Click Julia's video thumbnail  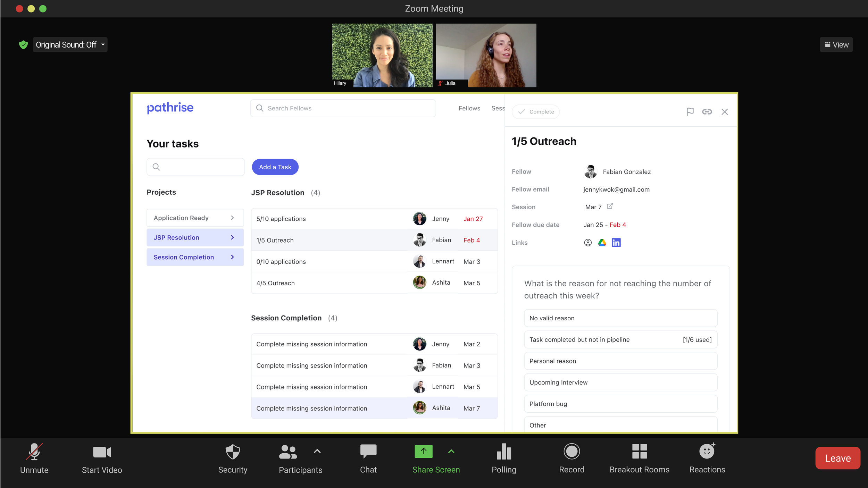486,55
